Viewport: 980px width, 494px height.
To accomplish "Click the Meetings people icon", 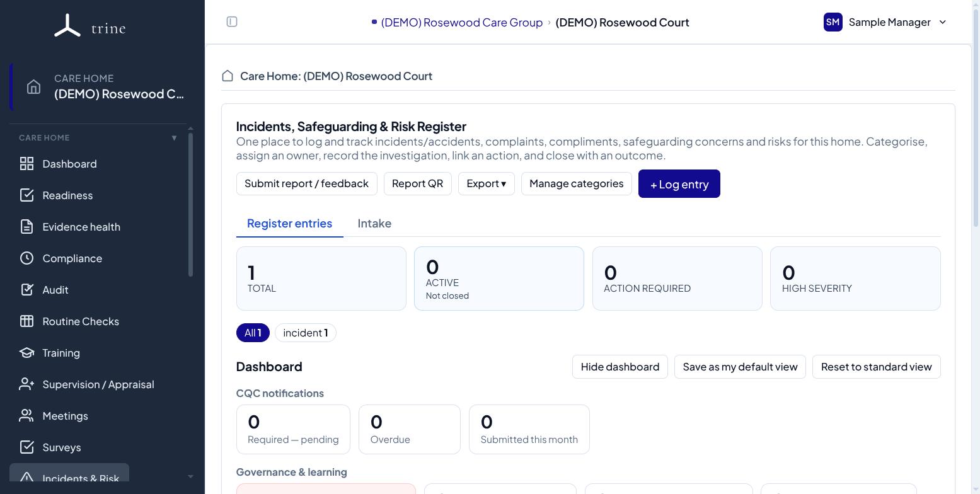I will [x=26, y=416].
